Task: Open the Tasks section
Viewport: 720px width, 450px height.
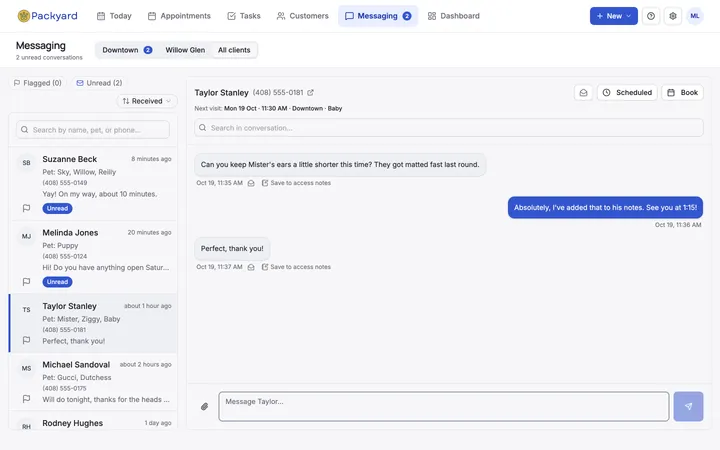Action: coord(244,16)
